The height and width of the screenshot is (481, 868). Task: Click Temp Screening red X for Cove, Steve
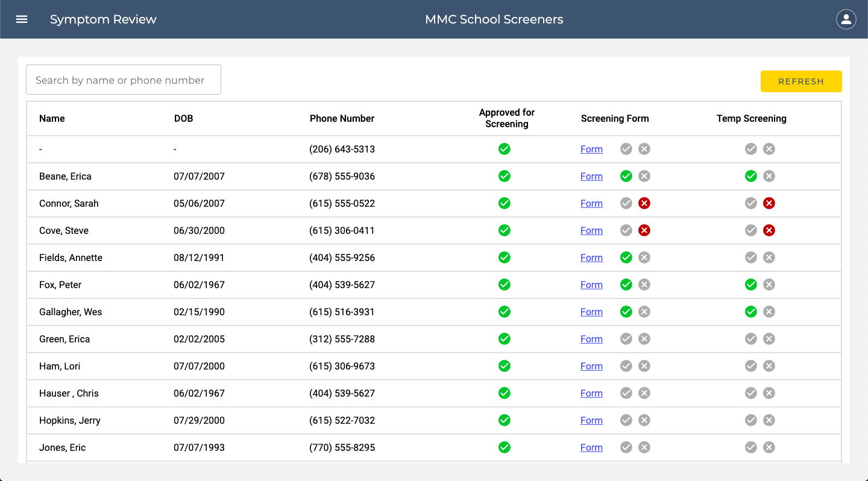[769, 230]
